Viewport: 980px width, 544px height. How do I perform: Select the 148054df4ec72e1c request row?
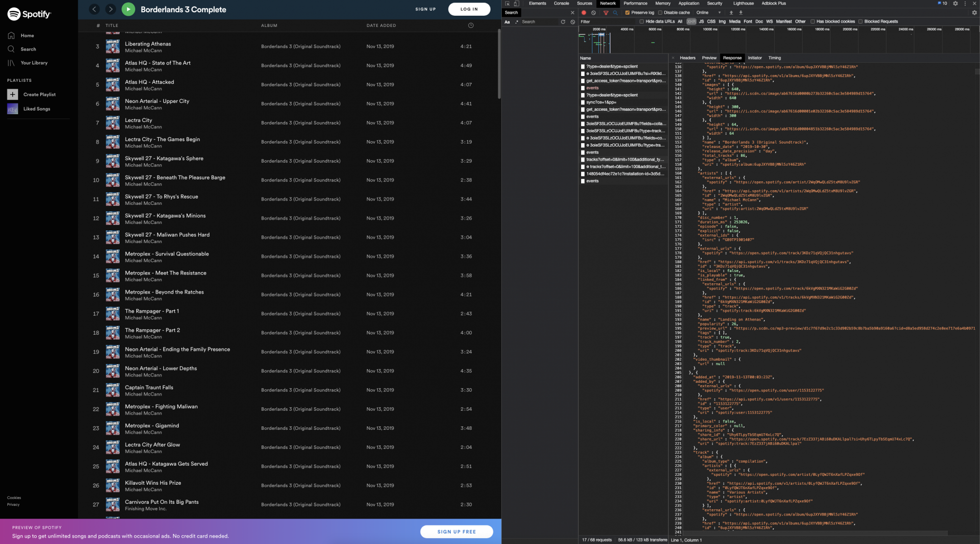coord(623,174)
